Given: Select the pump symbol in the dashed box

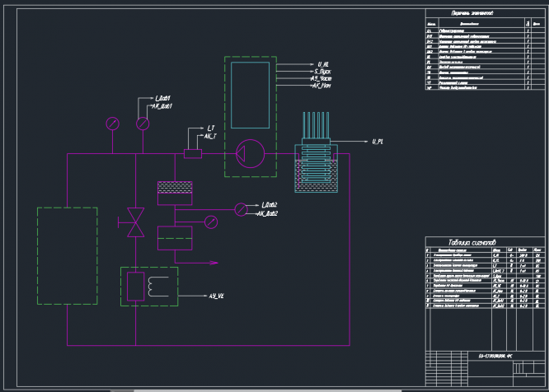Looking at the screenshot, I should (249, 153).
